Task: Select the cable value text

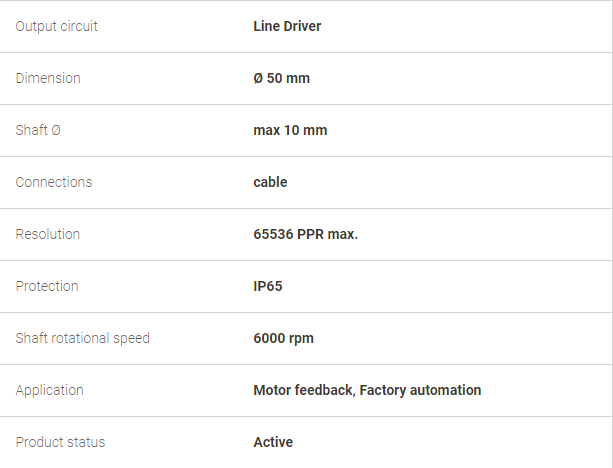Action: click(270, 182)
